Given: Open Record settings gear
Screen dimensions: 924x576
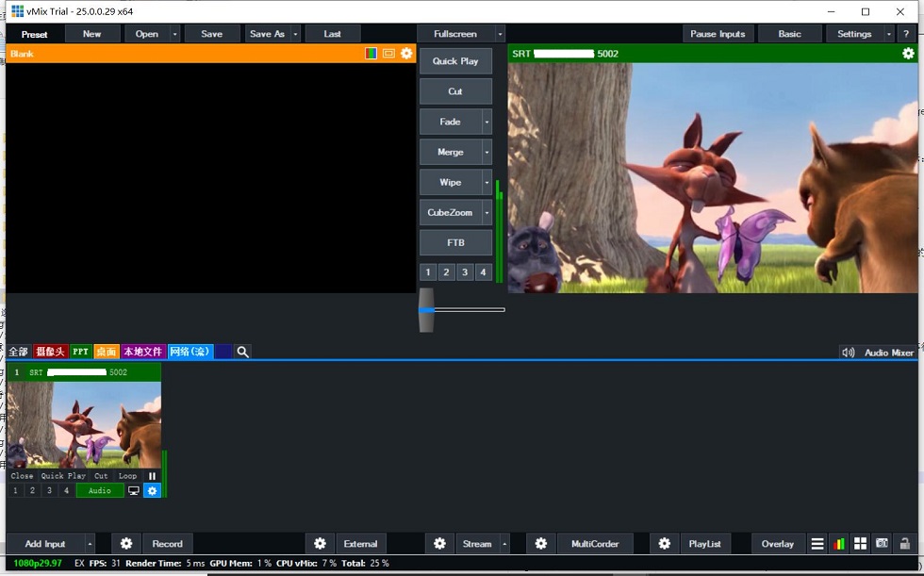Looking at the screenshot, I should tap(126, 544).
